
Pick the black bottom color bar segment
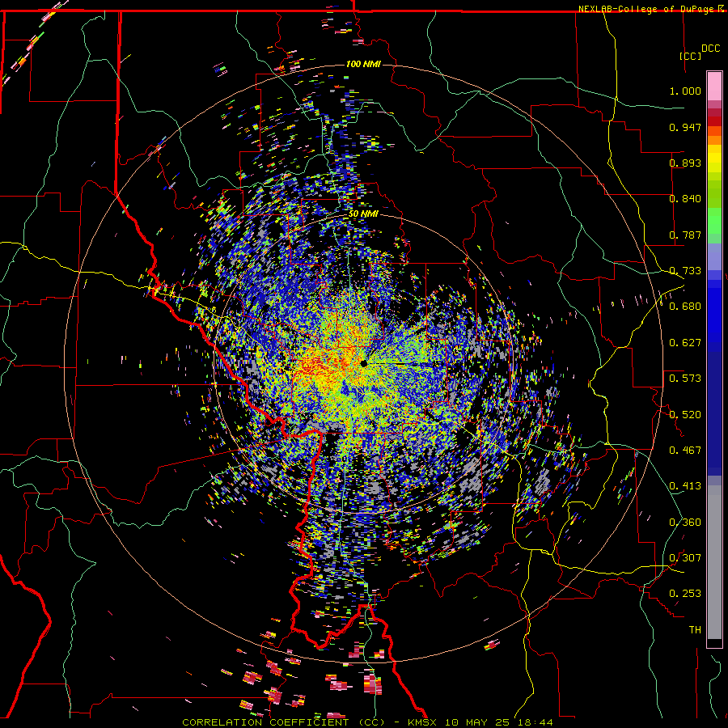pos(714,644)
